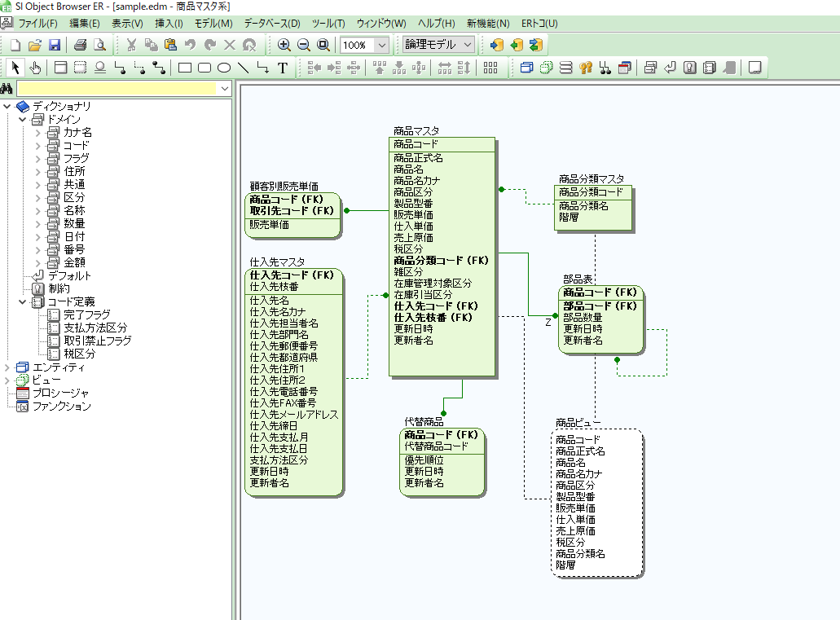Select the hand pan tool
840x620 pixels.
click(35, 68)
